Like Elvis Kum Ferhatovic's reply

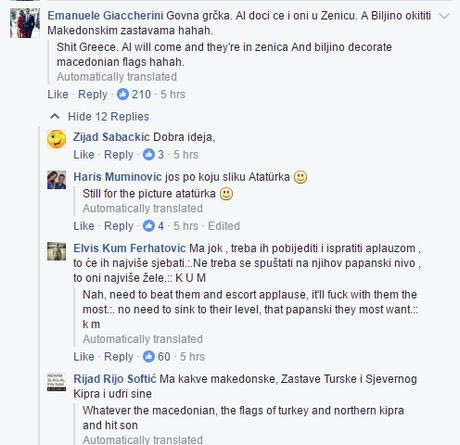(x=84, y=357)
